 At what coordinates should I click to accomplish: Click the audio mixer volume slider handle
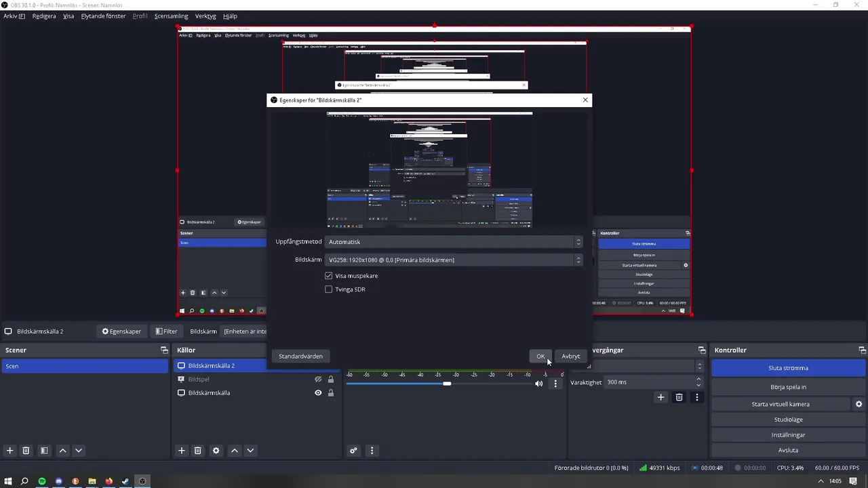point(447,384)
